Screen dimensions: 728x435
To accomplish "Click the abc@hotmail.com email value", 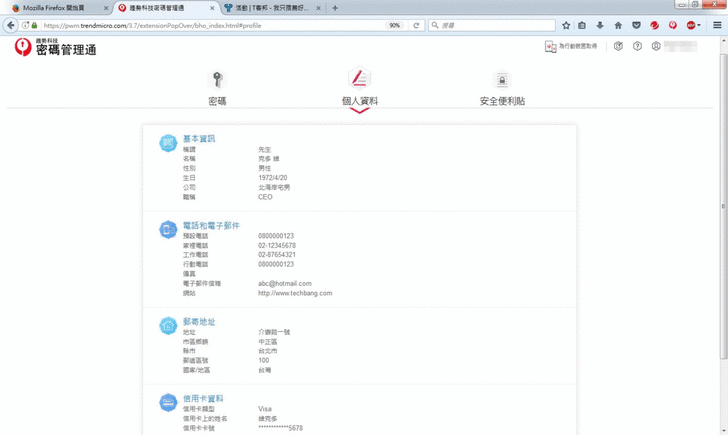I will 285,283.
